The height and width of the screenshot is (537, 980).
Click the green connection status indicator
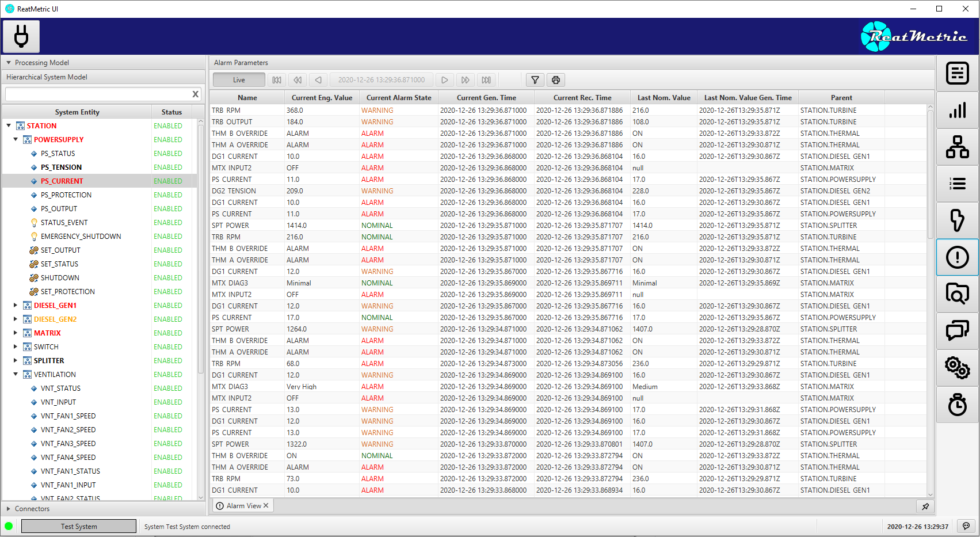9,526
